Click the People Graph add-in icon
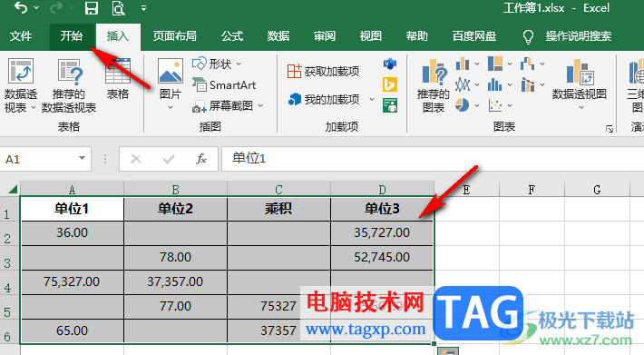This screenshot has height=355, width=644. tap(390, 105)
